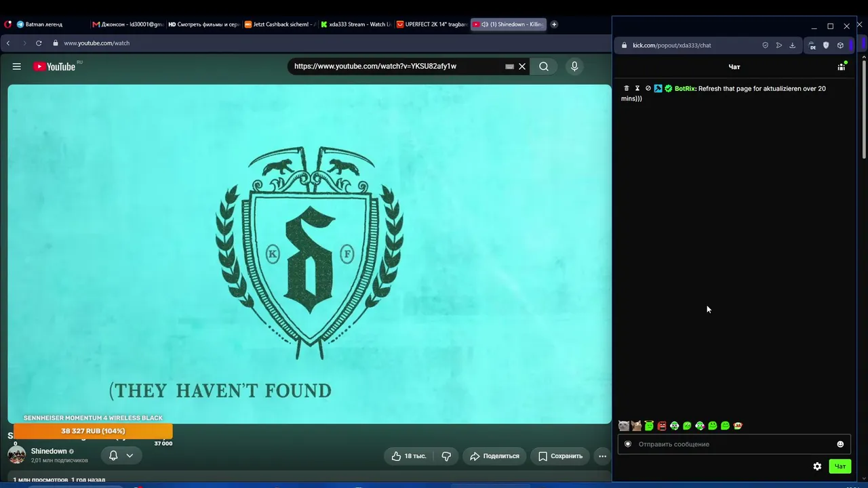868x488 pixels.
Task: Click the send-arrow icon in Kick address bar
Action: coord(779,45)
